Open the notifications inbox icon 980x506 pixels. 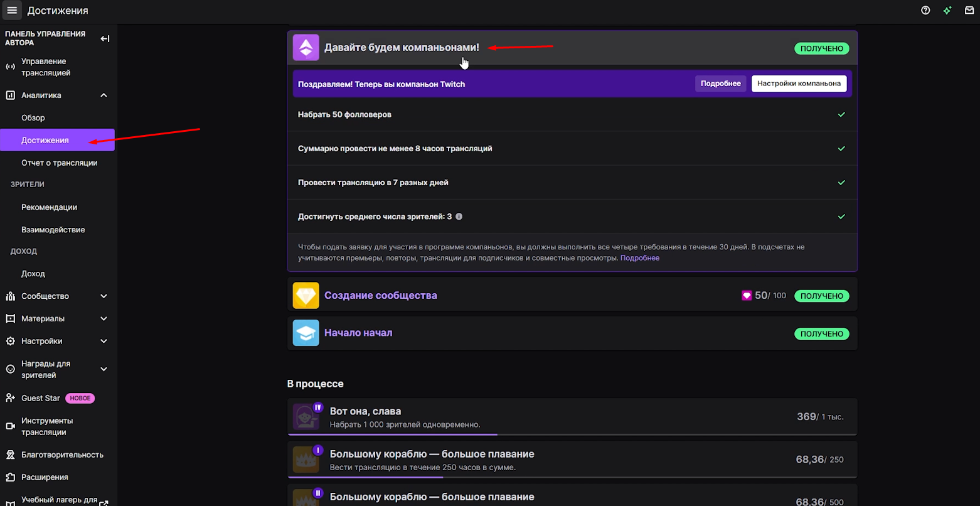tap(969, 10)
